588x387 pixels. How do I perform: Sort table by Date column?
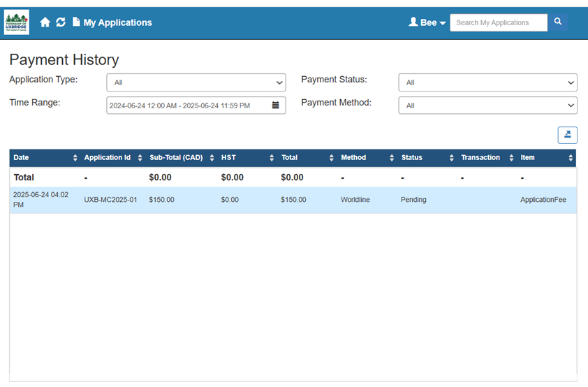[x=45, y=158]
